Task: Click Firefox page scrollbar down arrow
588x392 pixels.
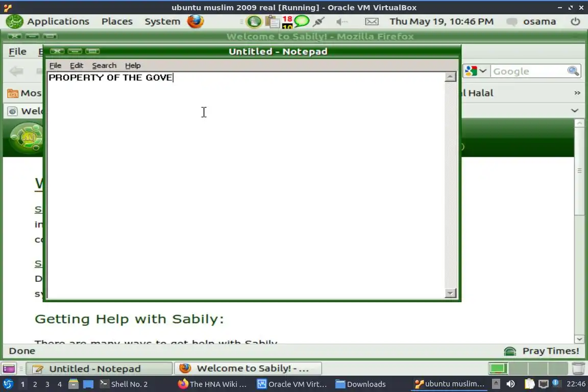Action: pyautogui.click(x=579, y=339)
